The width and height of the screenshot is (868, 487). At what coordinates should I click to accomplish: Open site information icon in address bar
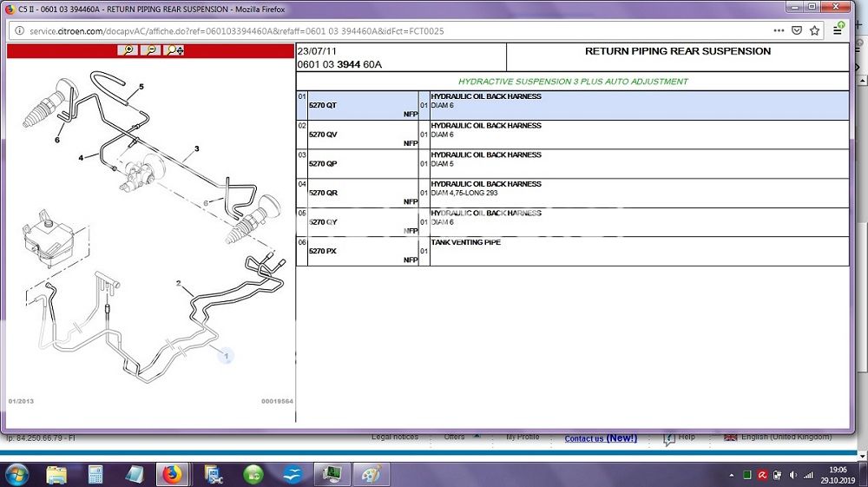click(18, 30)
